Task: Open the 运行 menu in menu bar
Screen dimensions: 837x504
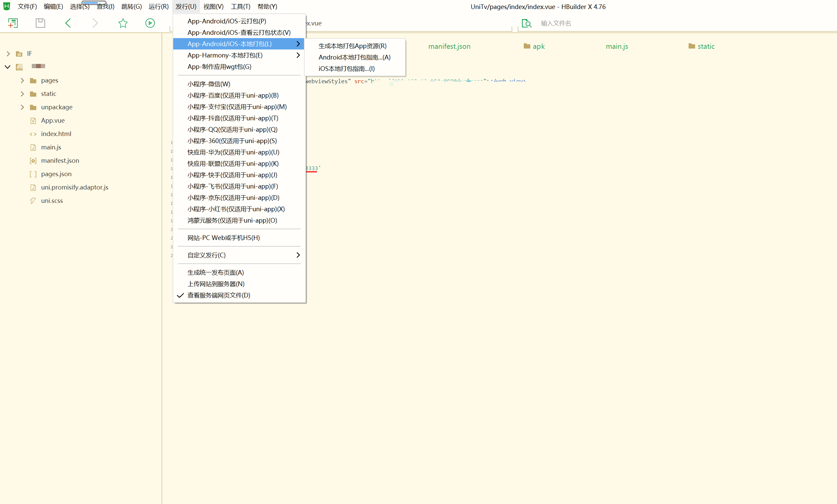Action: [158, 6]
